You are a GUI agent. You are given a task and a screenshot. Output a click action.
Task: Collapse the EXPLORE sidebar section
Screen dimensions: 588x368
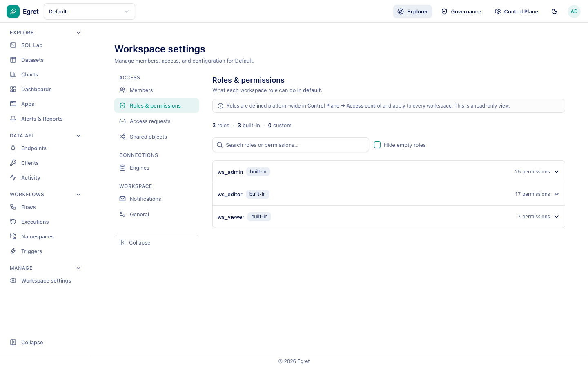(x=78, y=33)
